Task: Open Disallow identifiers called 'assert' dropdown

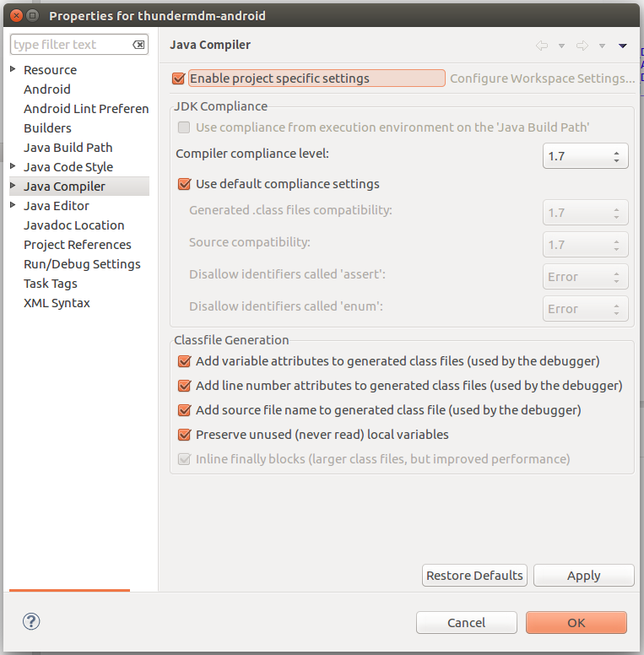Action: pos(585,277)
